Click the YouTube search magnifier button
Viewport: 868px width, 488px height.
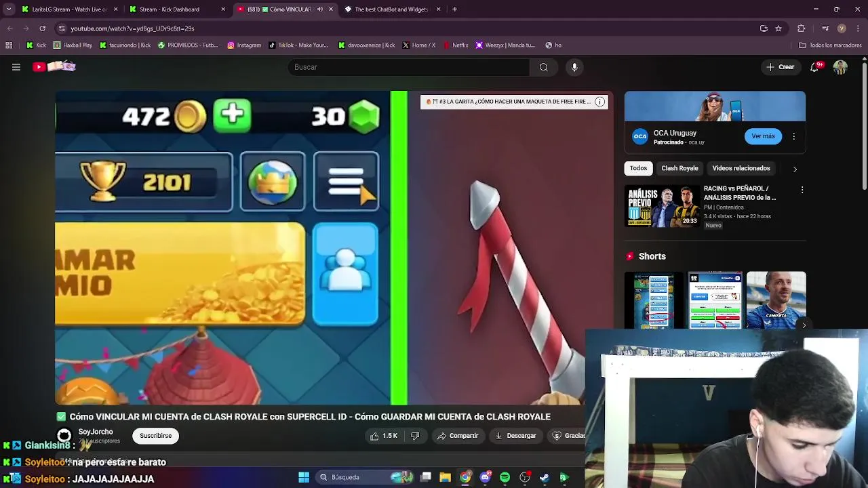pos(543,67)
